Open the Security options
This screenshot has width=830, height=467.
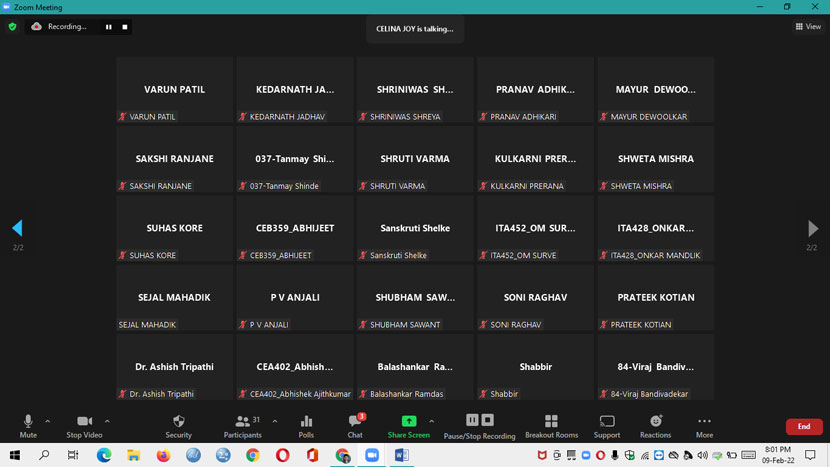point(178,426)
